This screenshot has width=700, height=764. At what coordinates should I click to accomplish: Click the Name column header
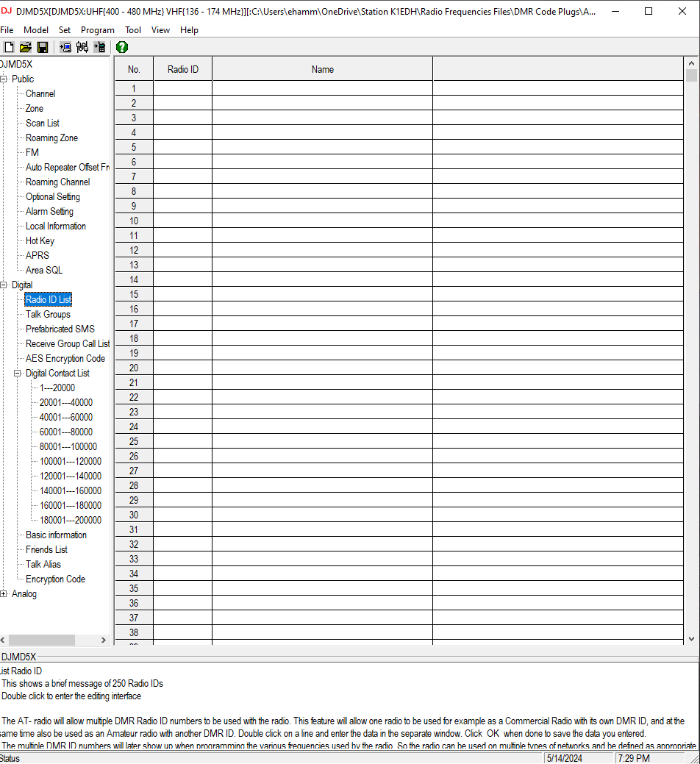pos(323,69)
